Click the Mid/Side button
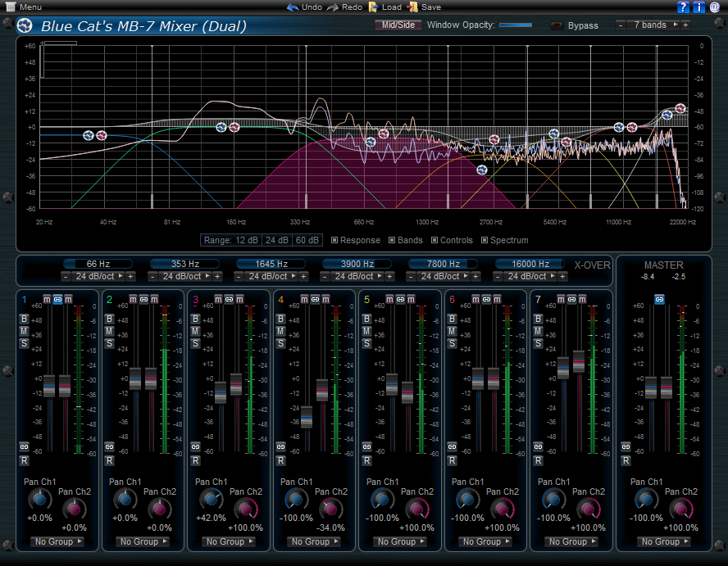The height and width of the screenshot is (566, 728). (398, 25)
